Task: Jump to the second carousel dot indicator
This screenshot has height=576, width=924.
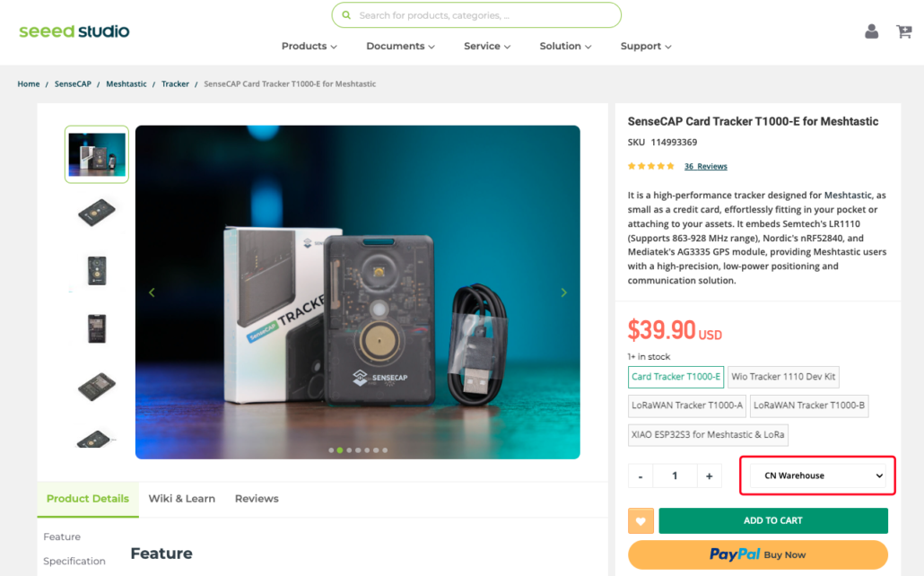Action: (340, 450)
